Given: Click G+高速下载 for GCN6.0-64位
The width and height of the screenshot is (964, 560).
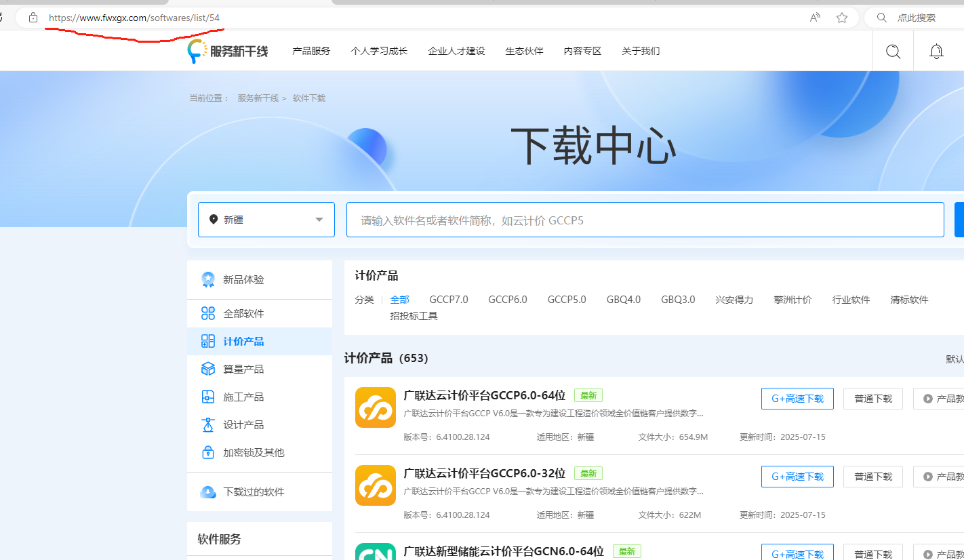Looking at the screenshot, I should coord(797,553).
